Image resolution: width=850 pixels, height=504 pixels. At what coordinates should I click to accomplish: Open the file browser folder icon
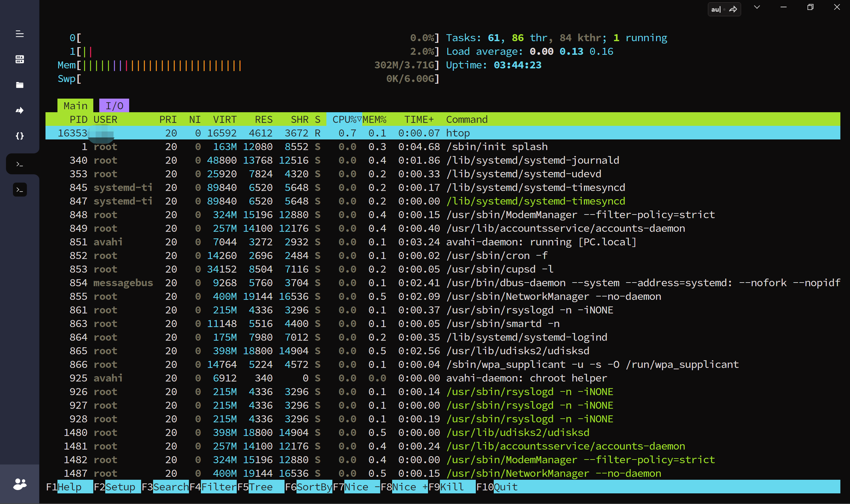[20, 85]
